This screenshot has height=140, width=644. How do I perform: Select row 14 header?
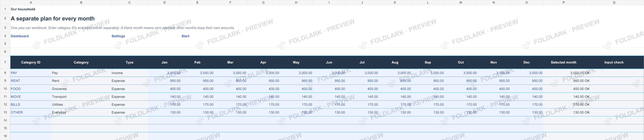5,120
